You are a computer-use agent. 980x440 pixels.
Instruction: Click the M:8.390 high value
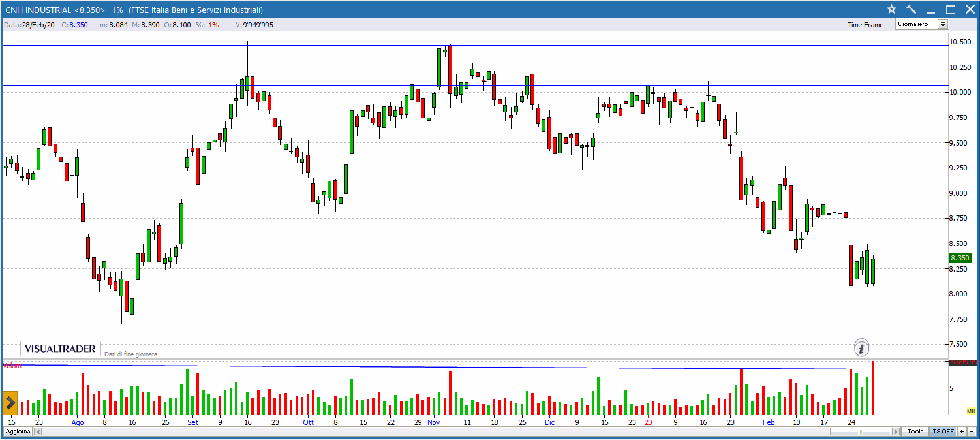click(x=145, y=25)
